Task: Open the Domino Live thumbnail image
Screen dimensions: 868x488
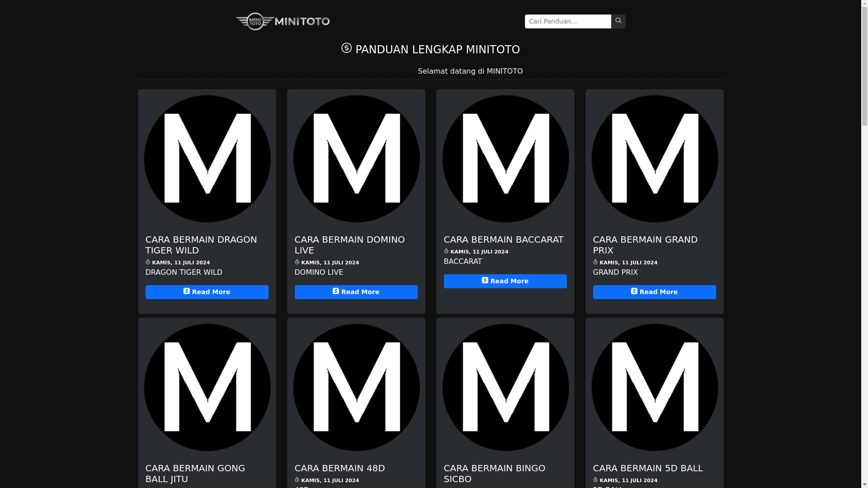Action: tap(356, 159)
